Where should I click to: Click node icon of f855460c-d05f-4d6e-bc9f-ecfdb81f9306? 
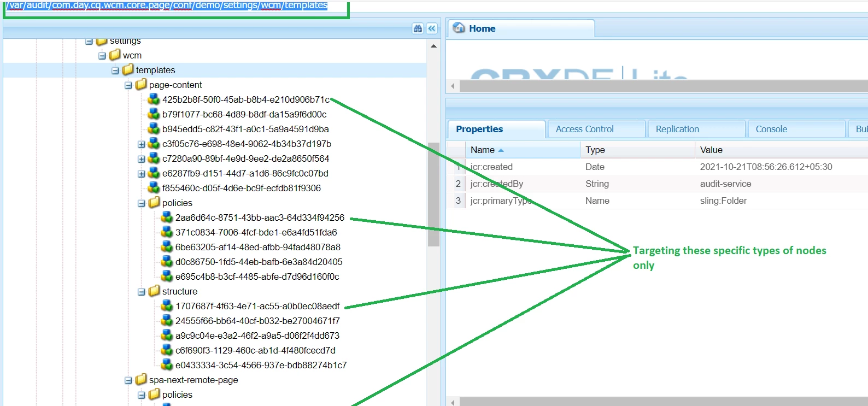(x=154, y=187)
